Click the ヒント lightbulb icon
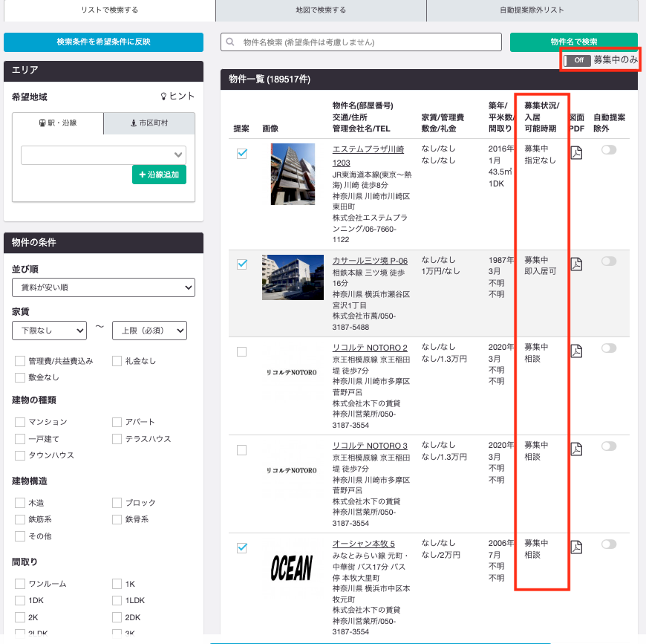 163,96
